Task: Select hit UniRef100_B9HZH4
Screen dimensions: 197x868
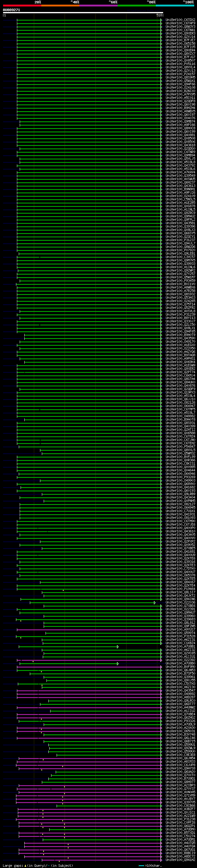Action: pos(180,108)
